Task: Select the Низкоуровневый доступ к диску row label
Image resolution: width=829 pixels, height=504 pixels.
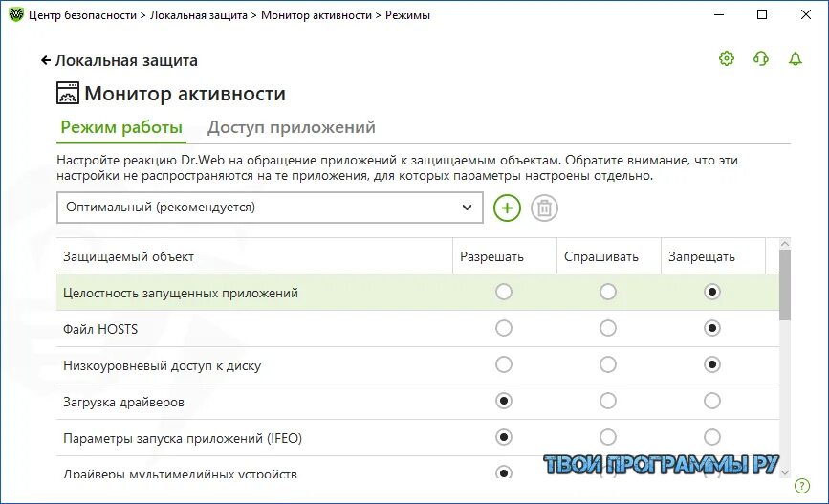Action: tap(162, 365)
